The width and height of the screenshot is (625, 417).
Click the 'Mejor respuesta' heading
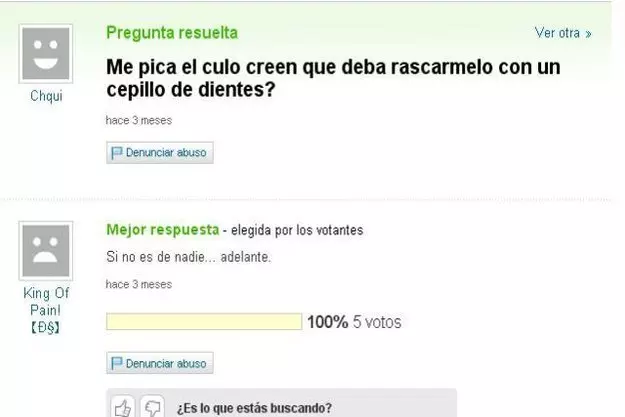163,230
